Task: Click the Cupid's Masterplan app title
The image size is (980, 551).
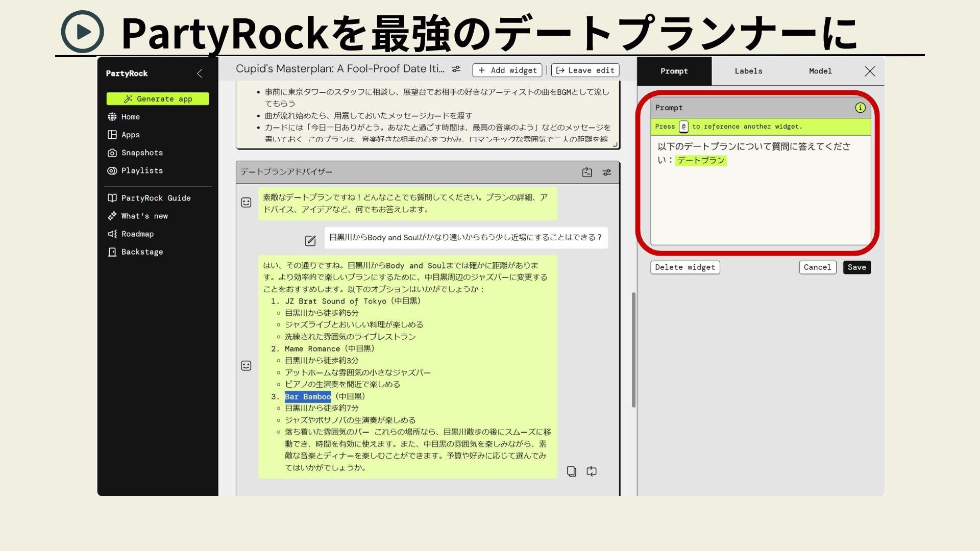Action: click(x=340, y=69)
